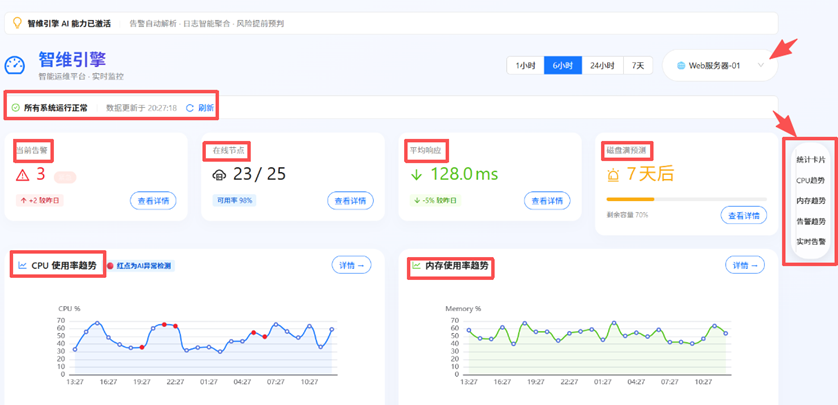Click the node icon in 在线节点 card
This screenshot has height=405, width=838.
[220, 175]
